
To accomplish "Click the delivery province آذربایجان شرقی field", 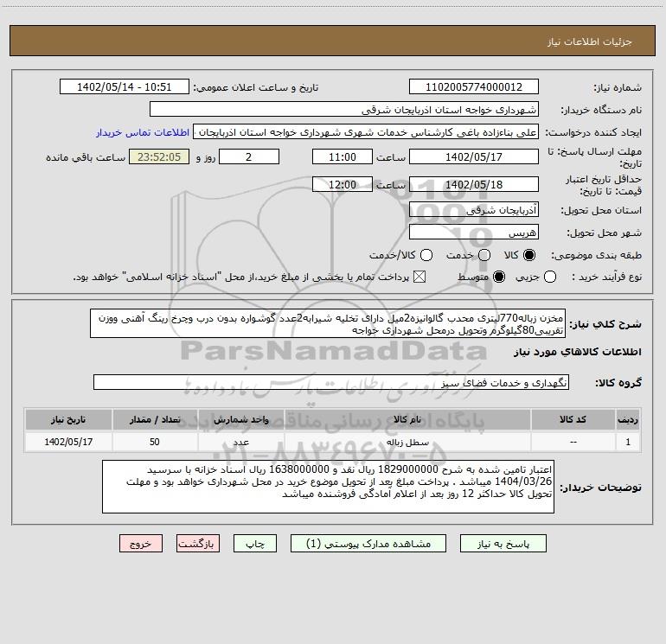I will point(474,210).
